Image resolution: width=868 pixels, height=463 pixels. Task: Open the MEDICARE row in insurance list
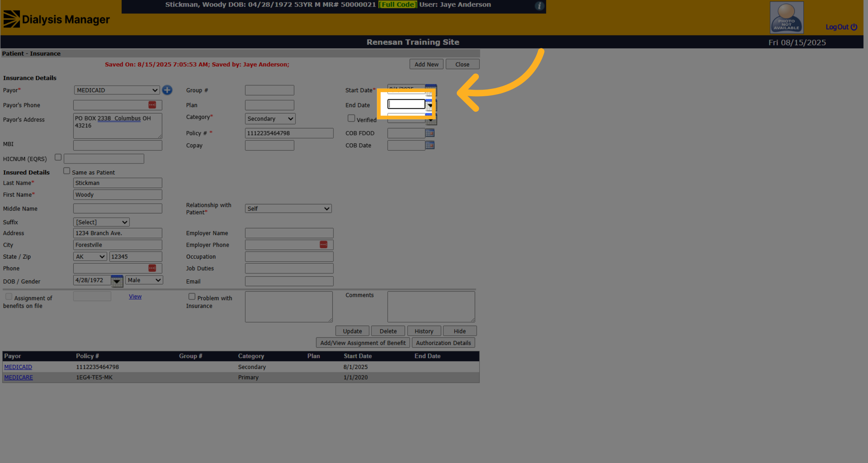18,377
